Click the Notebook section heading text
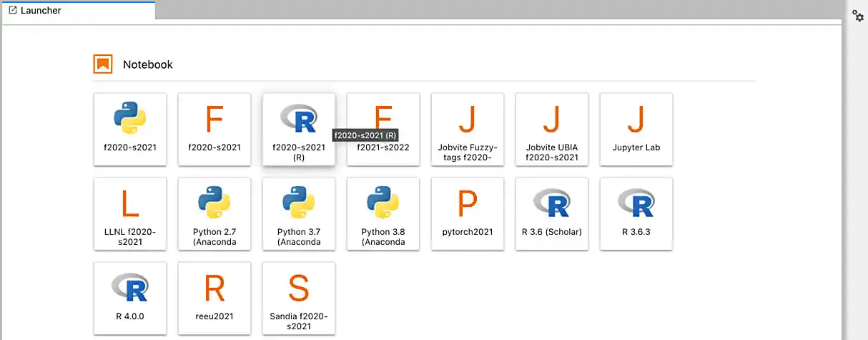Image resolution: width=868 pixels, height=340 pixels. (x=148, y=64)
